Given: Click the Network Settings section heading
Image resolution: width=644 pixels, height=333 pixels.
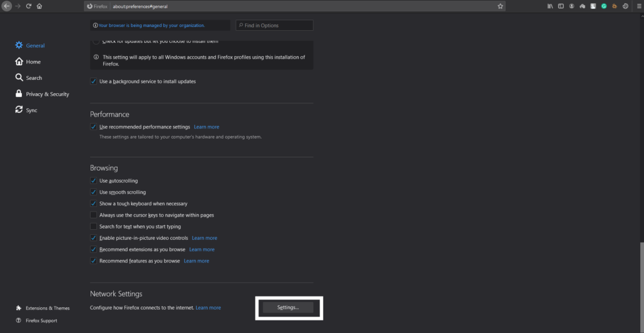Looking at the screenshot, I should pyautogui.click(x=116, y=294).
